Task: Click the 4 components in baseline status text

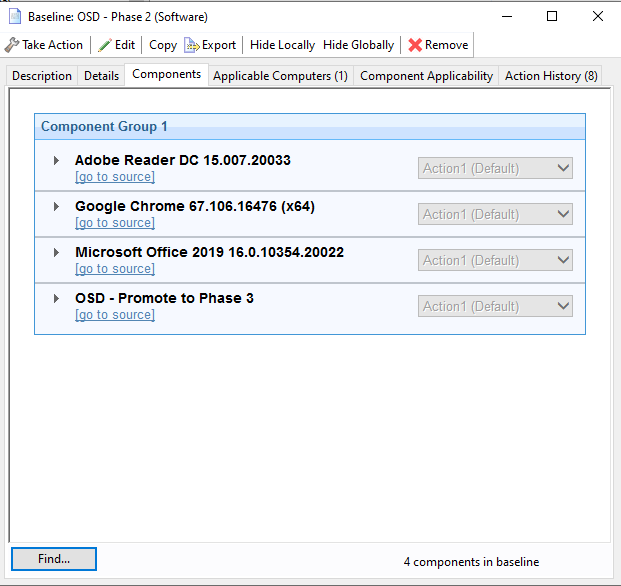Action: pos(471,562)
